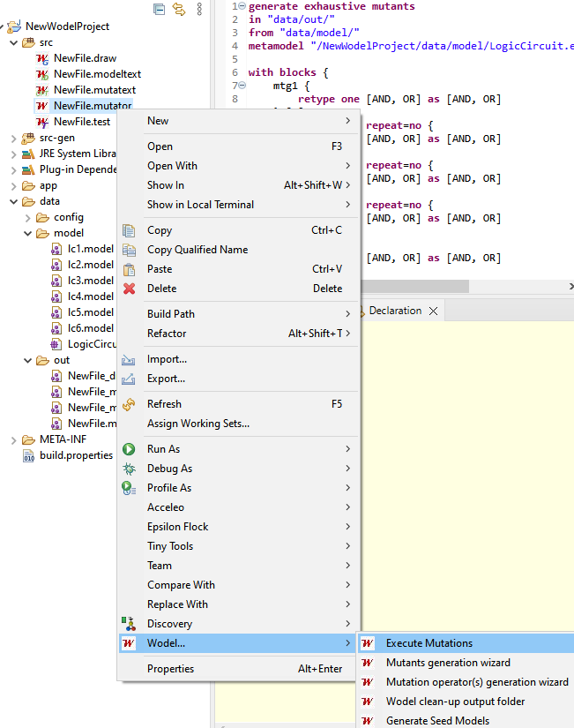Open Mutation operator(s) generation wizard
This screenshot has height=728, width=574.
466,682
